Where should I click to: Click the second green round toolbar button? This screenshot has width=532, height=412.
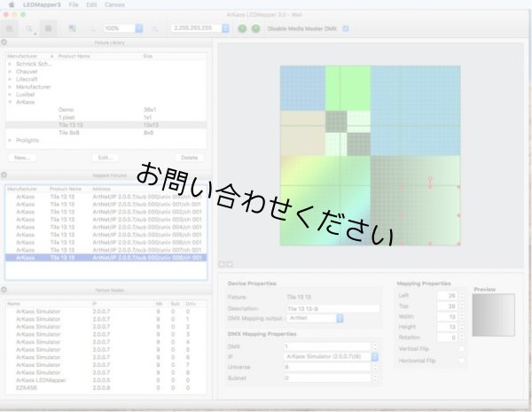click(x=255, y=28)
